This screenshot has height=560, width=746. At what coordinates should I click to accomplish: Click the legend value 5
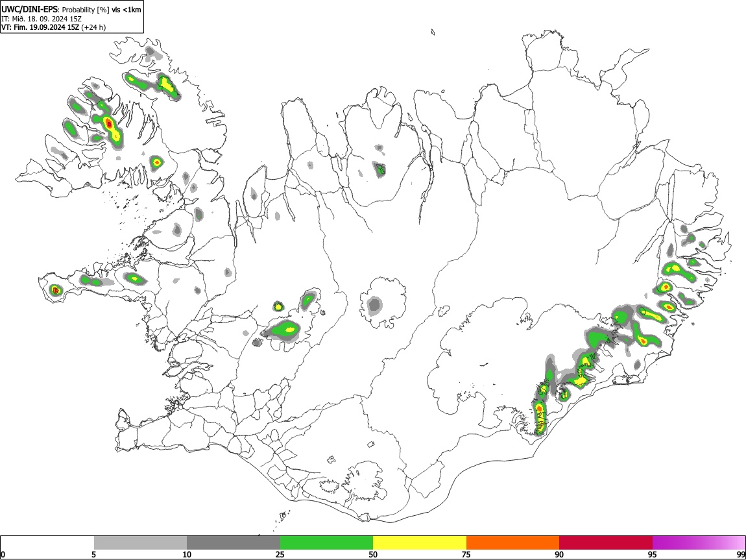coord(93,554)
